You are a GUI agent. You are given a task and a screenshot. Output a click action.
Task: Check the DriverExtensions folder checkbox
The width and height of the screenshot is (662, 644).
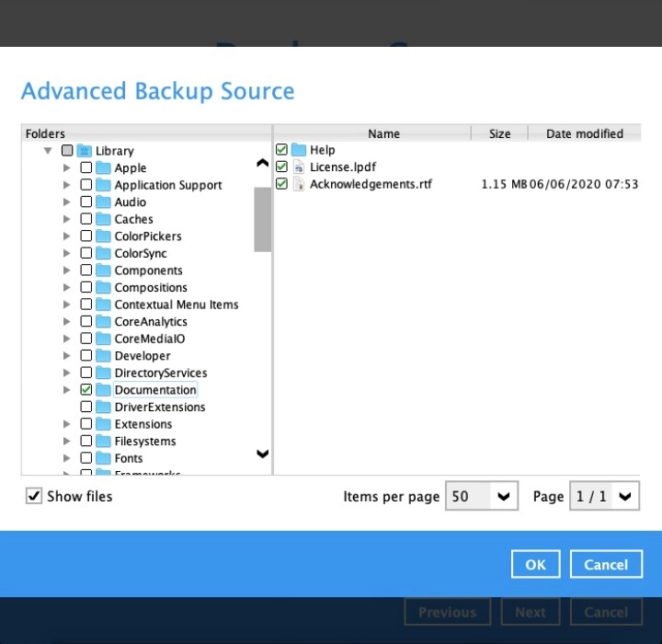point(86,407)
